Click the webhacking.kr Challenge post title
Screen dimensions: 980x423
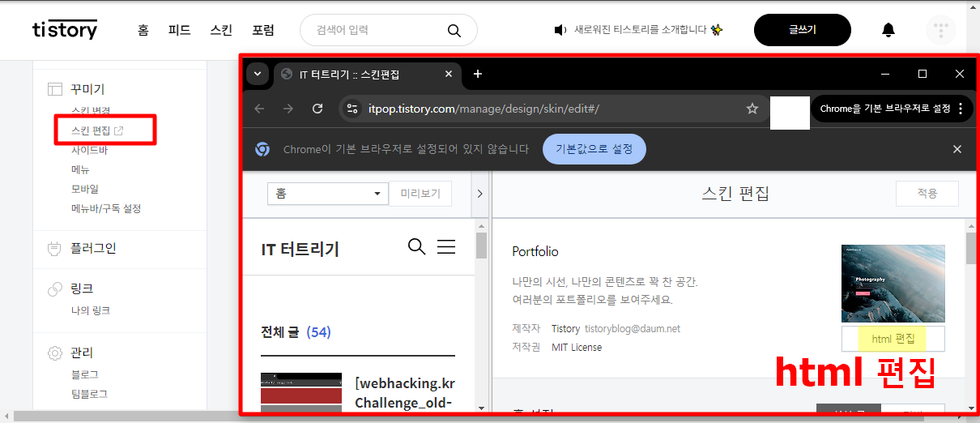pos(403,392)
